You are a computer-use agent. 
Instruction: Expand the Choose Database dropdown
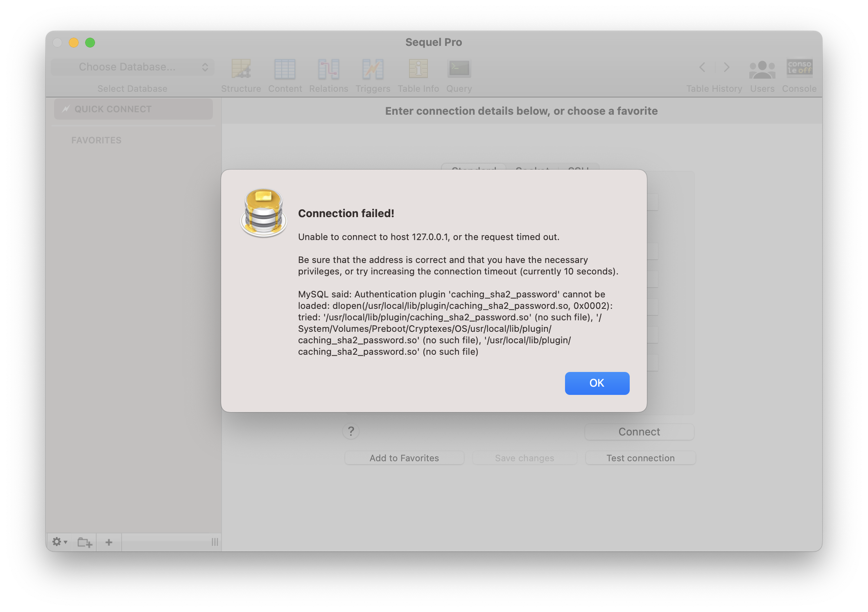(x=133, y=67)
